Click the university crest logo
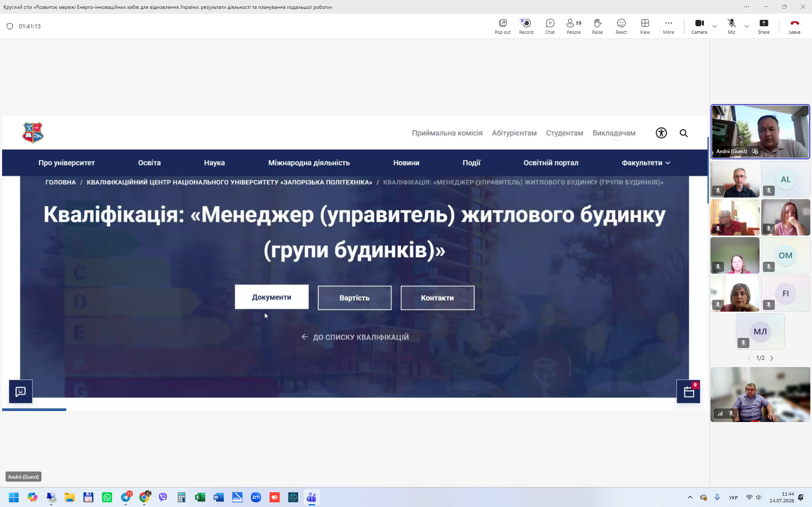This screenshot has width=812, height=507. pos(33,133)
